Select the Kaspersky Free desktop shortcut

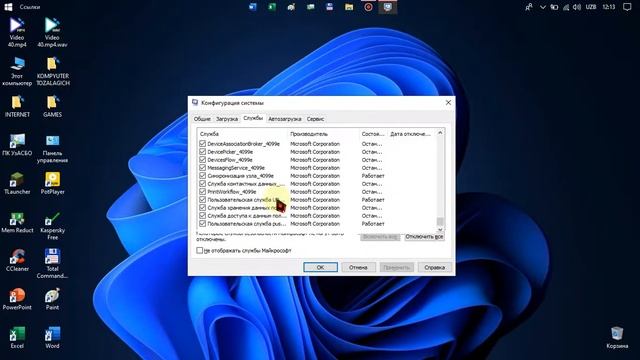coord(52,226)
